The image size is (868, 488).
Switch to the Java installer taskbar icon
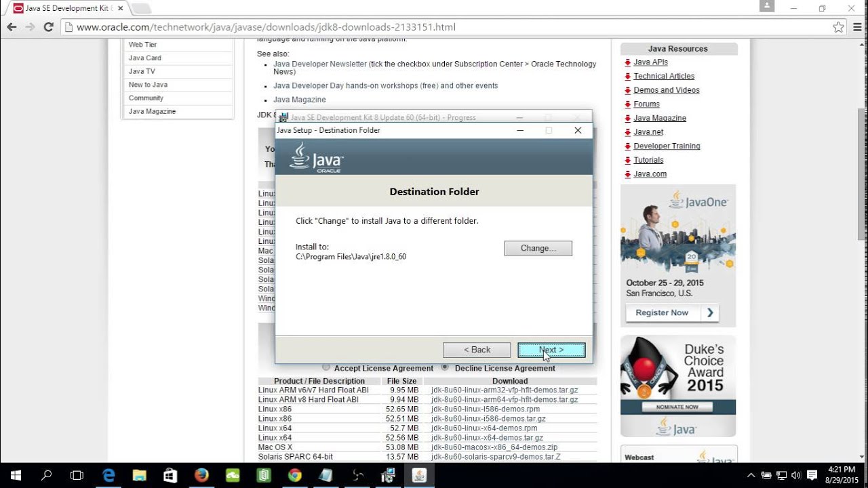point(419,475)
